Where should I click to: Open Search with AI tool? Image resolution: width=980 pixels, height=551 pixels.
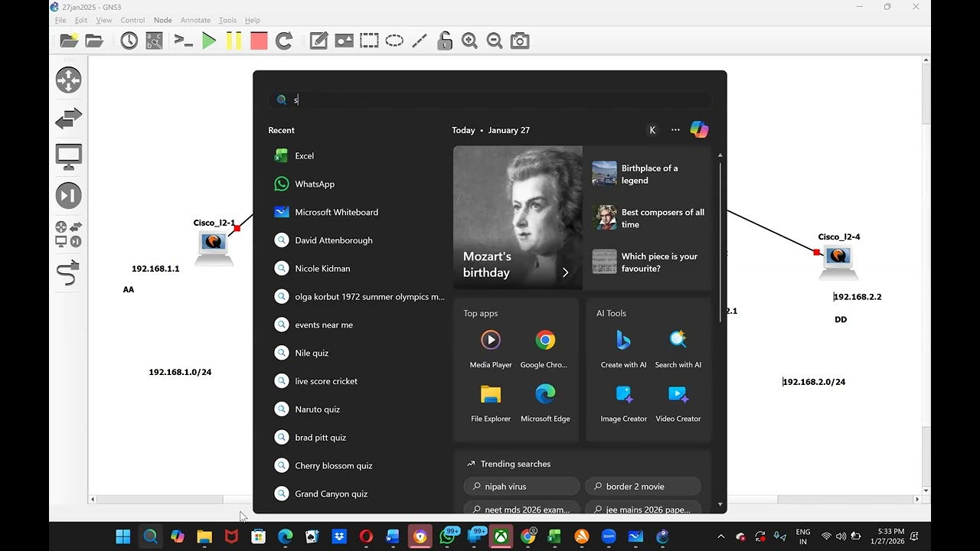click(x=678, y=349)
